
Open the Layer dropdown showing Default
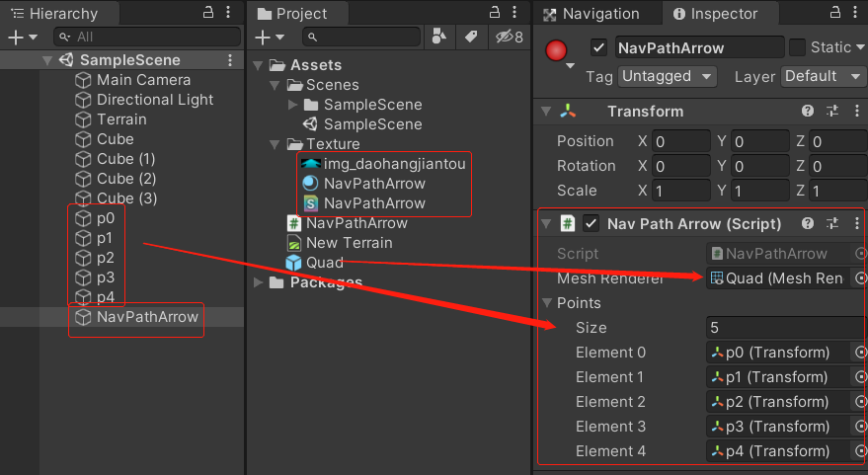(823, 76)
